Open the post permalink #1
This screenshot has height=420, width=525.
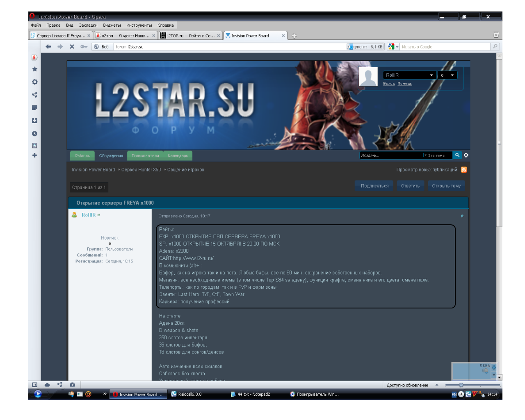click(463, 216)
